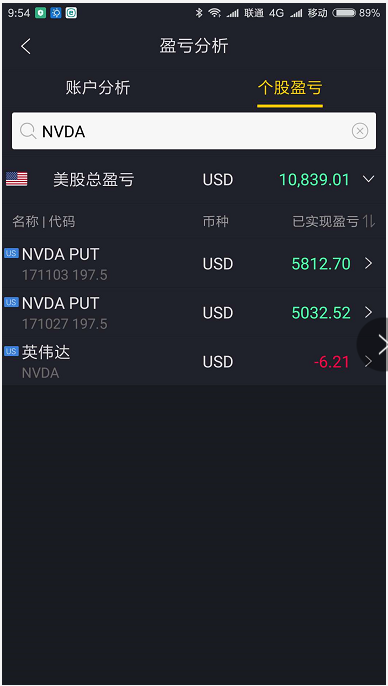Tap US badge beside NVDA PUT 171103

[11, 253]
